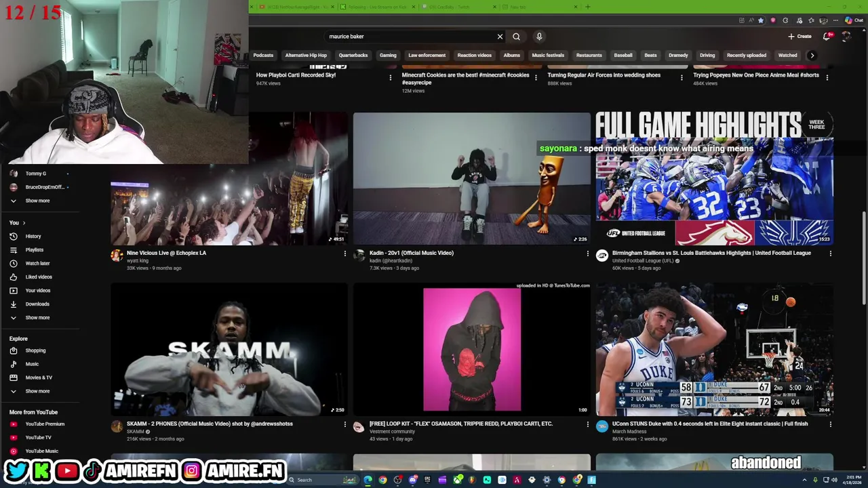The width and height of the screenshot is (868, 488).
Task: Open Music in Explore section
Action: 32,364
